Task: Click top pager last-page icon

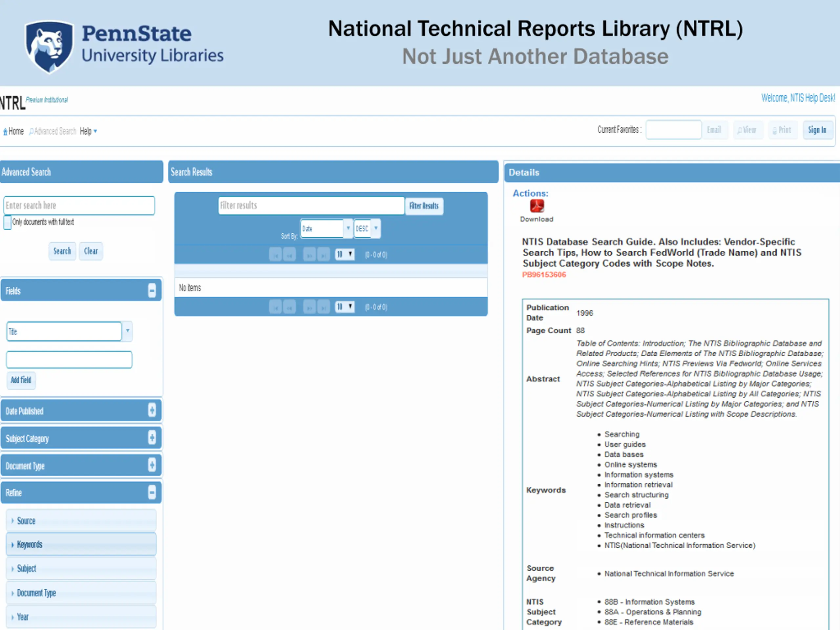Action: [324, 255]
